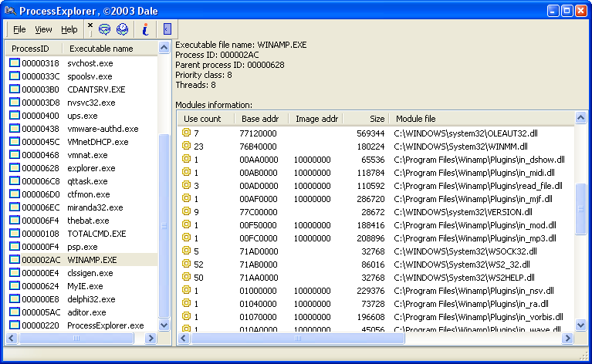Viewport: 592px width, 364px height.
Task: Open the File menu
Action: (19, 29)
